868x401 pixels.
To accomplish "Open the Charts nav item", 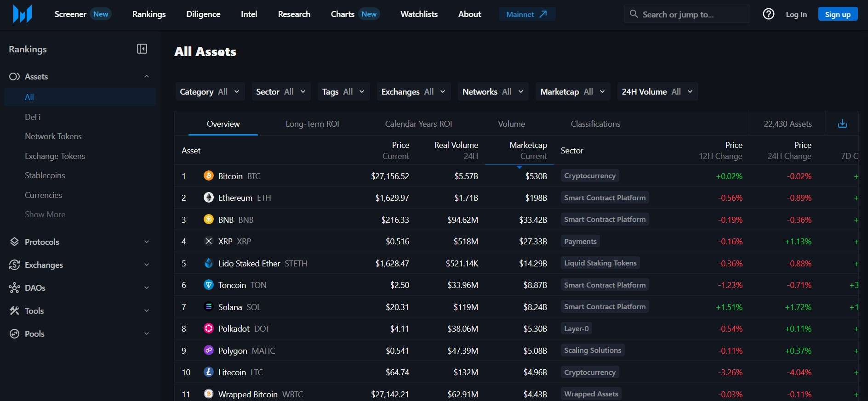I will [343, 14].
